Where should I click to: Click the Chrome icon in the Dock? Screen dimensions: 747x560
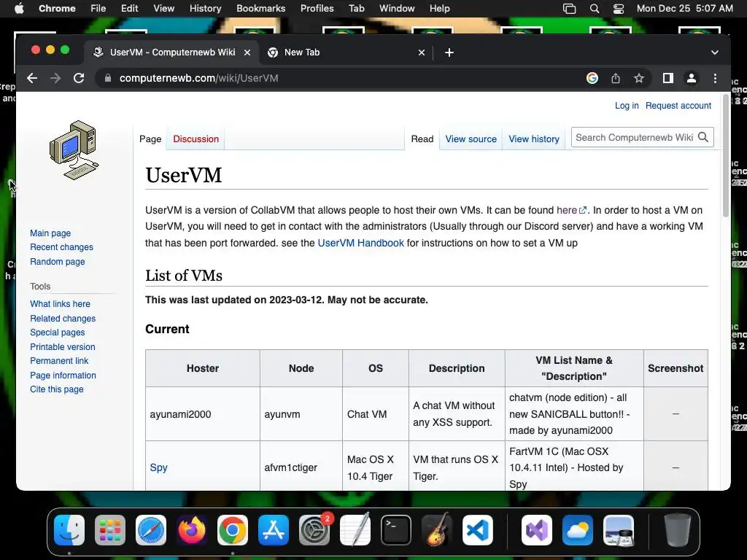[x=233, y=530]
